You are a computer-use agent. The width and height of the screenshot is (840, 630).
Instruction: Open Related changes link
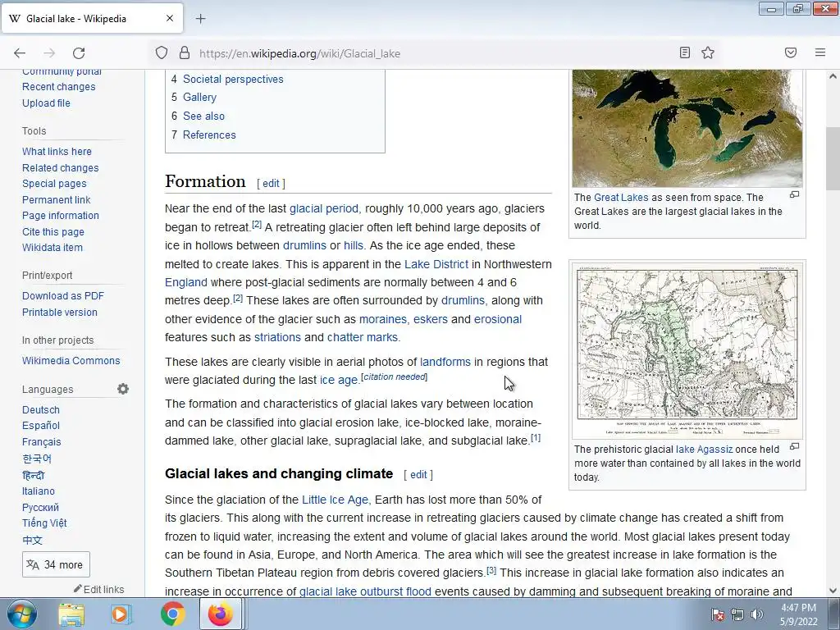pos(61,167)
